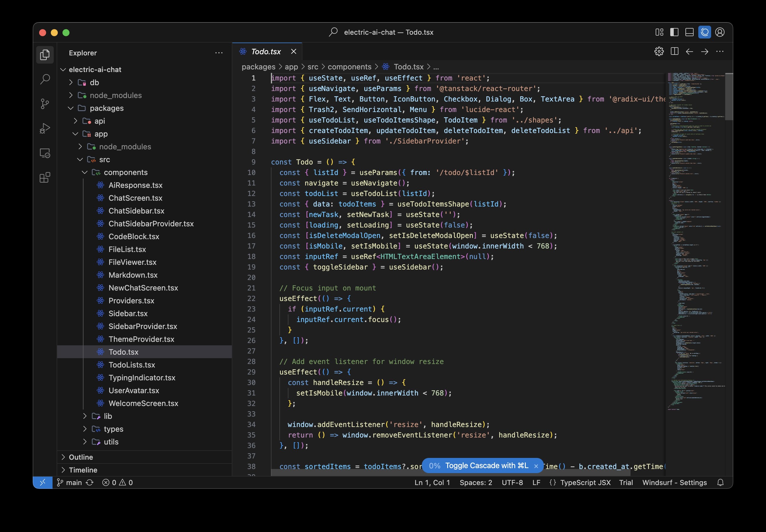Click the command center search field
Viewport: 766px width, 532px height.
pyautogui.click(x=382, y=32)
